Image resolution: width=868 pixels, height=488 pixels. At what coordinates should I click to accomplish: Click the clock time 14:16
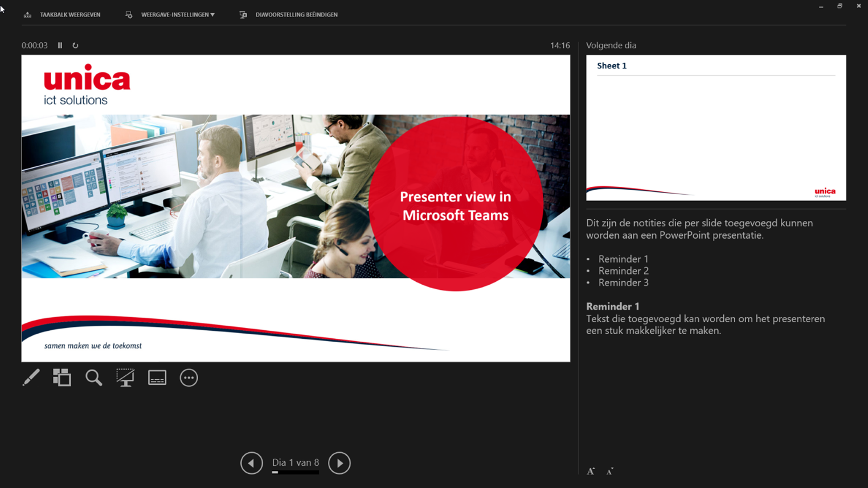click(560, 46)
